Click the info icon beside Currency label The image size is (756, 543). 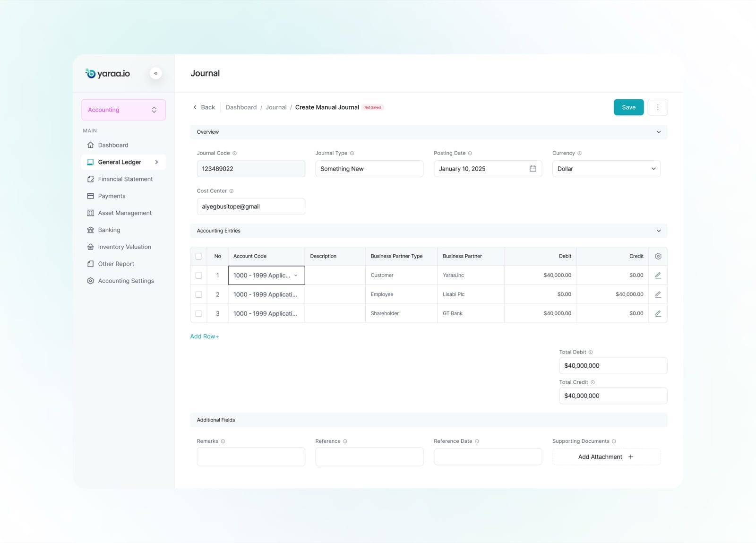[579, 153]
